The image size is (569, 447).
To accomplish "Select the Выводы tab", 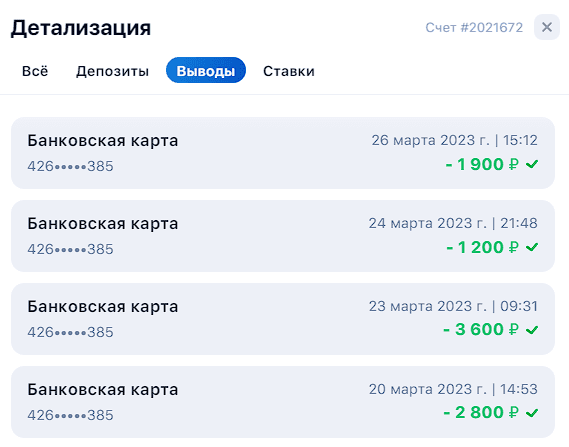I will 206,70.
